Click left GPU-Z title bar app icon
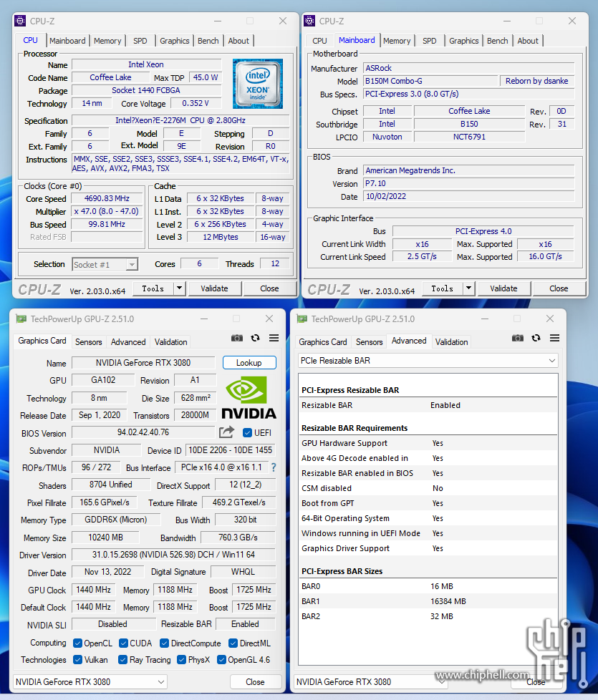Image resolution: width=598 pixels, height=700 pixels. (21, 319)
